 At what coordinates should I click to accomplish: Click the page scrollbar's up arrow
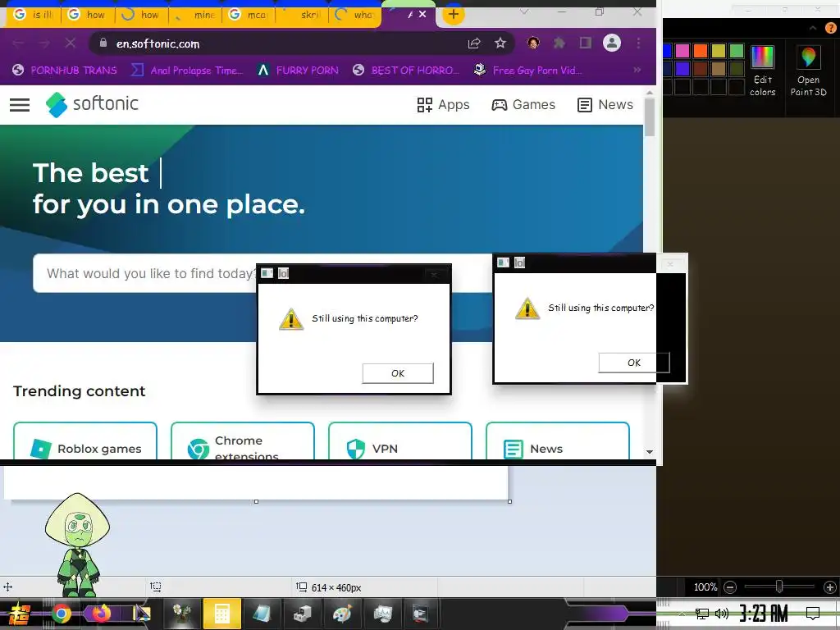pyautogui.click(x=650, y=94)
